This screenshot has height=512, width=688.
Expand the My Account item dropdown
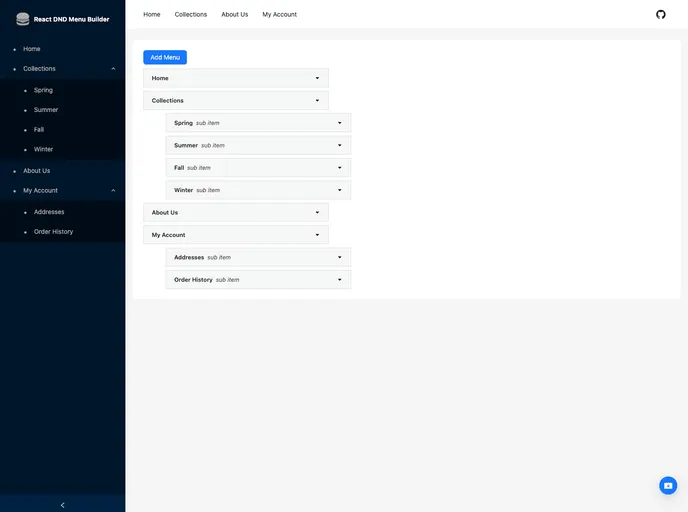pyautogui.click(x=317, y=235)
